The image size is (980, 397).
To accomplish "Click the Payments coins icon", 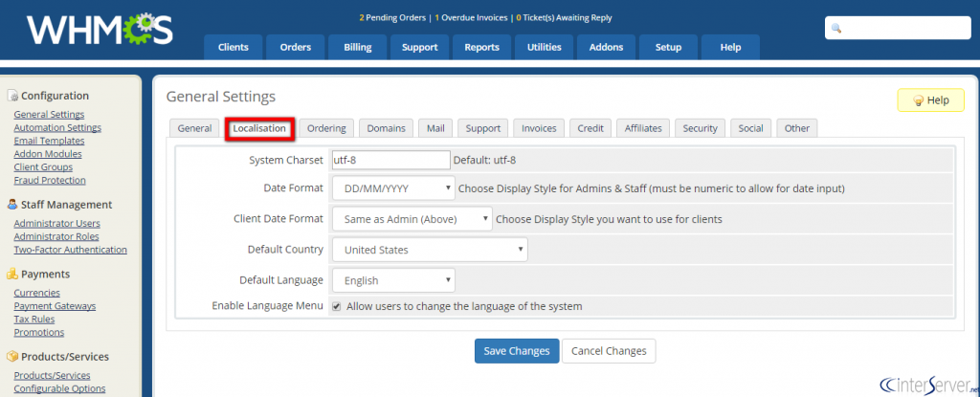I will [12, 274].
